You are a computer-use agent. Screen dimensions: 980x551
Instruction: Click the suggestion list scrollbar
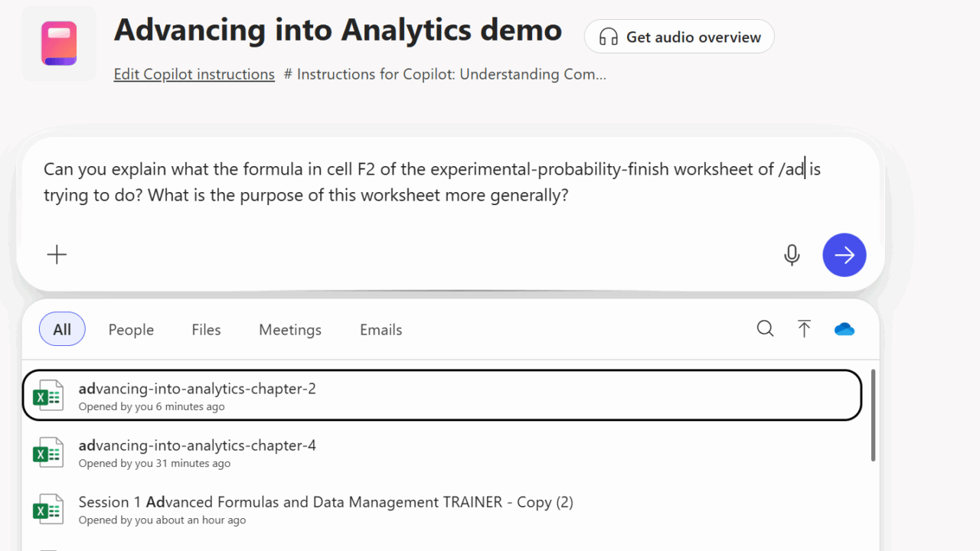click(x=873, y=416)
